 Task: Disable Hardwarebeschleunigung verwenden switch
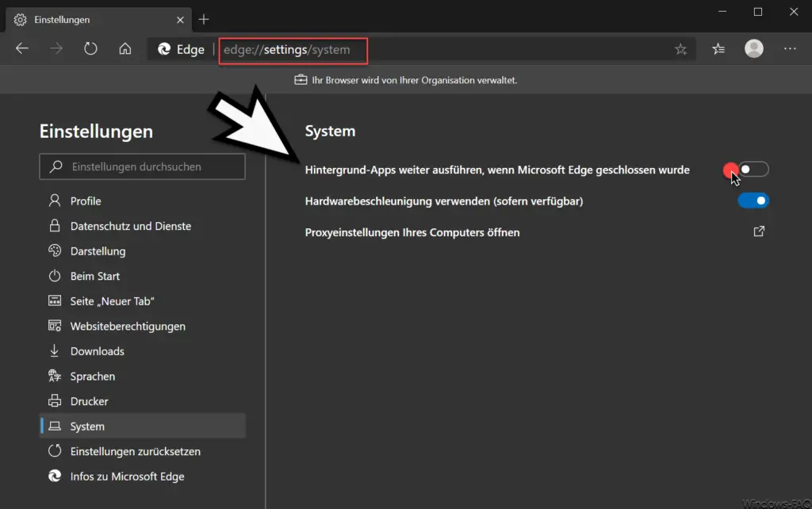(x=753, y=201)
